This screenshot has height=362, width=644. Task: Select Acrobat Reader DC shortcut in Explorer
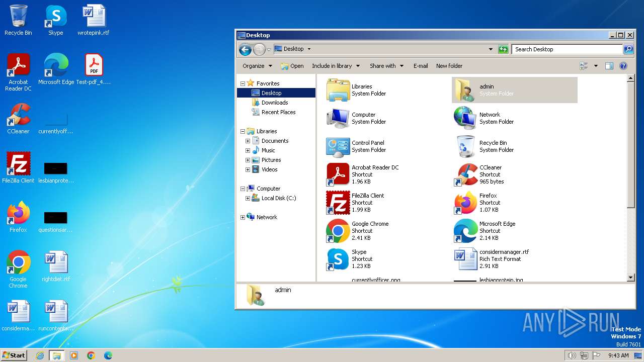coord(362,174)
